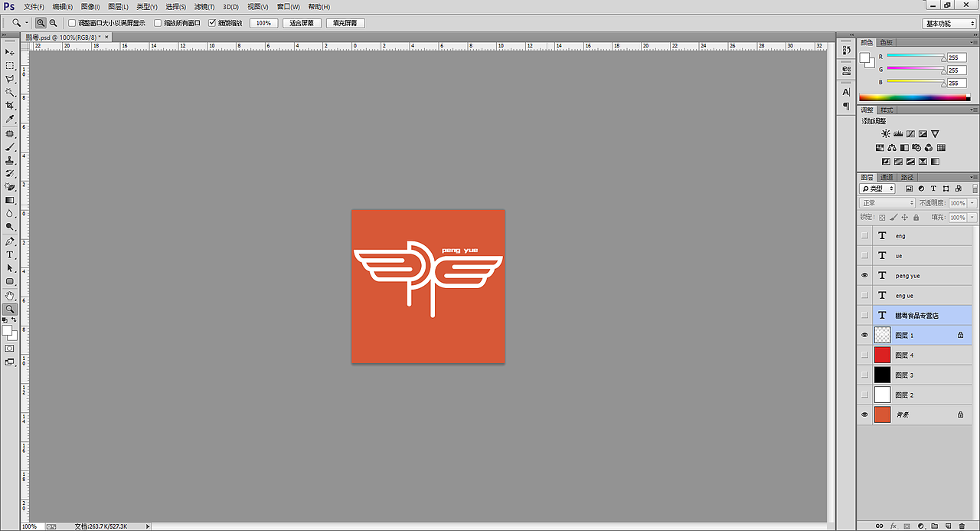
Task: Click the lock all icon
Action: pos(916,218)
